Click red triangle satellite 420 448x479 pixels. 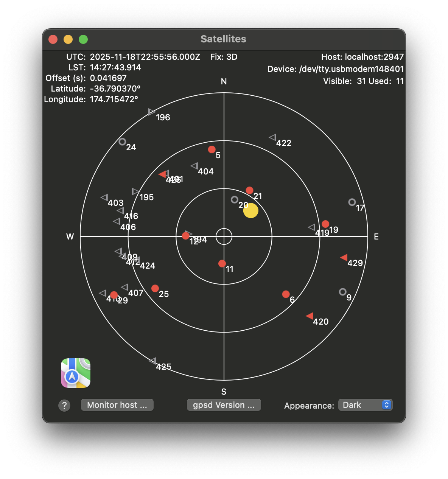click(310, 316)
